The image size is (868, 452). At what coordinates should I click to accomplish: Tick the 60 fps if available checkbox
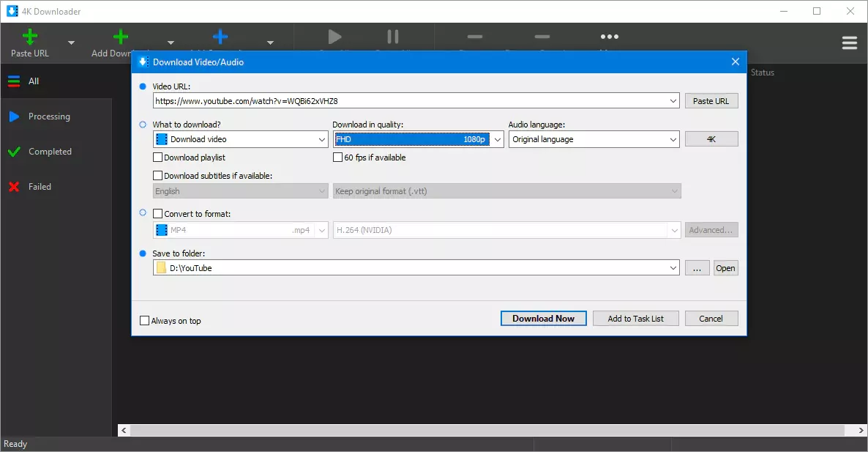coord(338,158)
